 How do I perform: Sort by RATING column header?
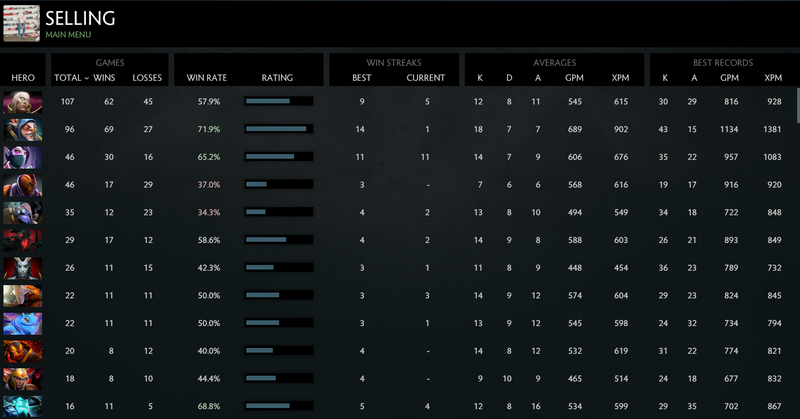point(277,77)
